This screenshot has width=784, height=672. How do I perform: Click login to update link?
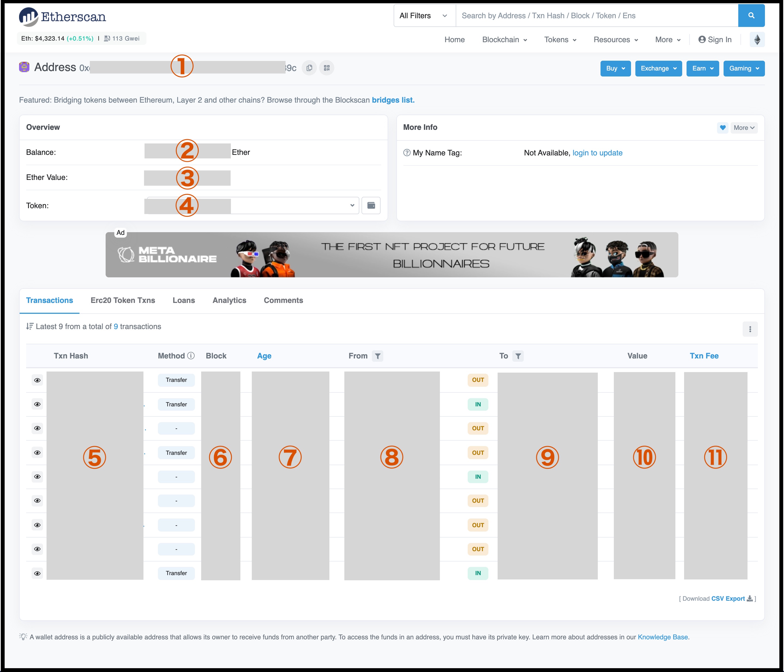[x=598, y=152]
